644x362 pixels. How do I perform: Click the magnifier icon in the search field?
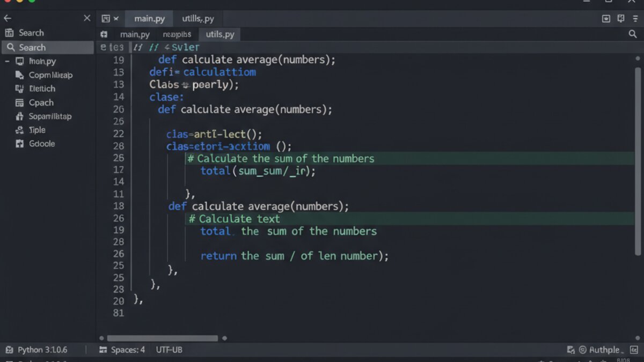click(11, 47)
